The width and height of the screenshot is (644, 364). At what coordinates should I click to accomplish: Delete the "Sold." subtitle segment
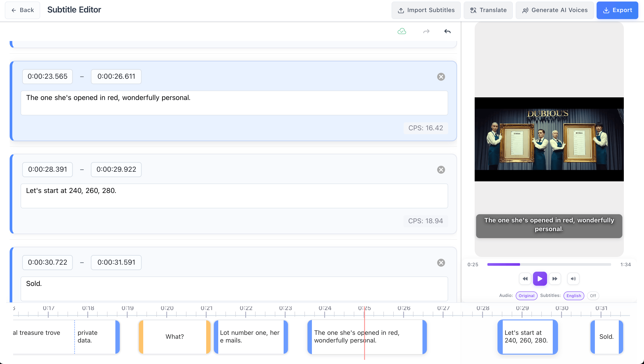pos(441,263)
